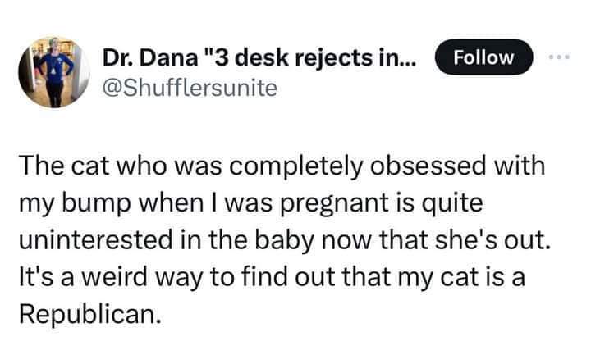Click Dr. Dana's profile avatar photo
Screen dimensions: 591x364
54,72
